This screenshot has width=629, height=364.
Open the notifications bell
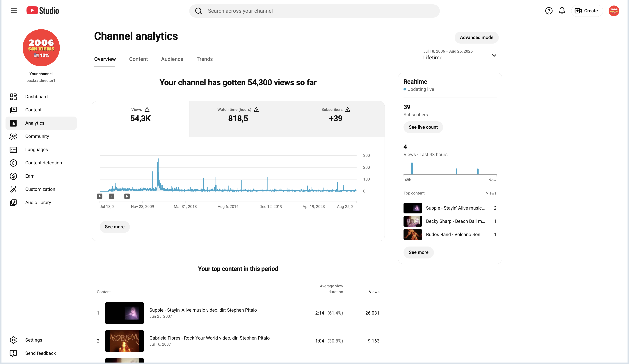click(562, 11)
